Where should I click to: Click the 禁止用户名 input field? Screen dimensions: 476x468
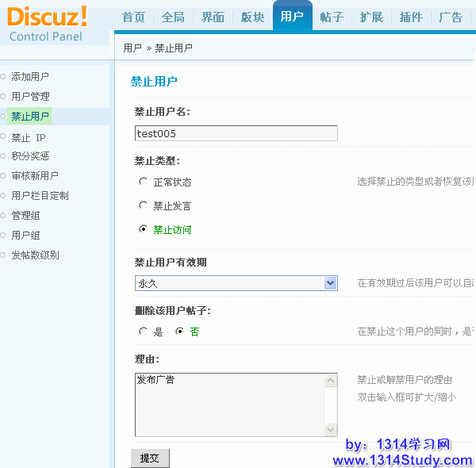pyautogui.click(x=236, y=133)
